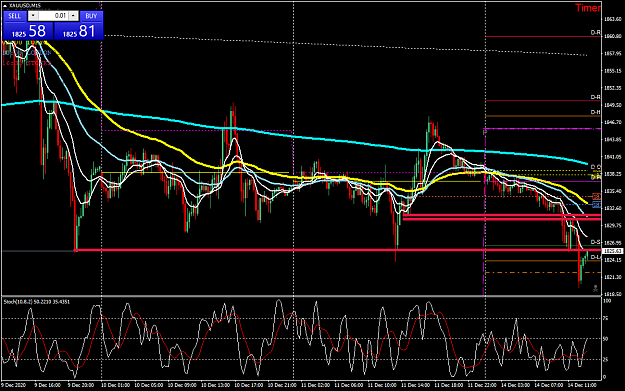Image resolution: width=625 pixels, height=391 pixels.
Task: Click the 14 Dec 03:00 time label
Action: point(515,385)
